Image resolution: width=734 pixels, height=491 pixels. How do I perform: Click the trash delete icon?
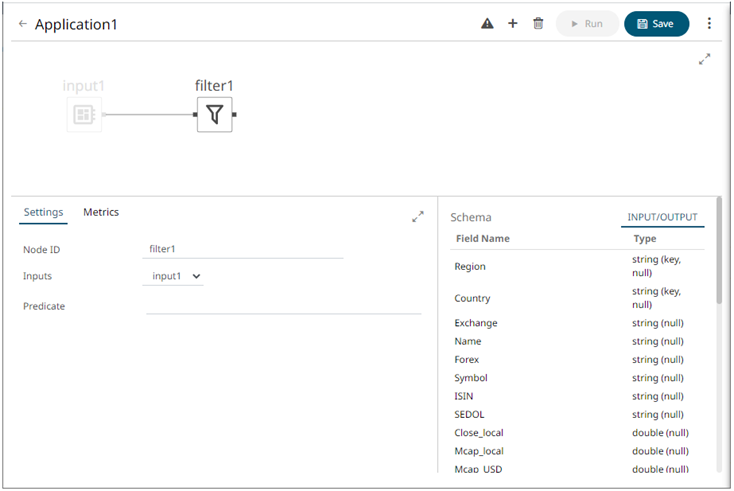[538, 23]
